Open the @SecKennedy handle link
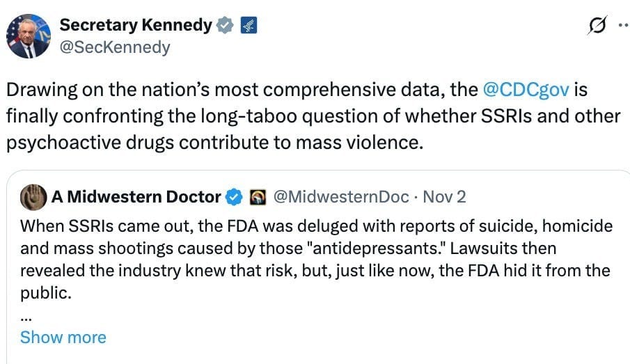Viewport: 630px width, 364px height. tap(115, 47)
